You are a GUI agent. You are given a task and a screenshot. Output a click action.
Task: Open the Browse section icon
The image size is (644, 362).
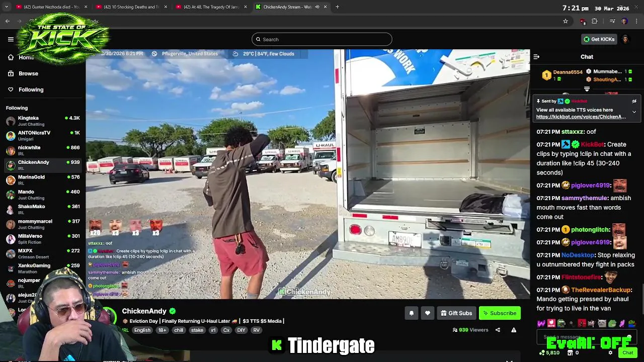[x=11, y=73]
